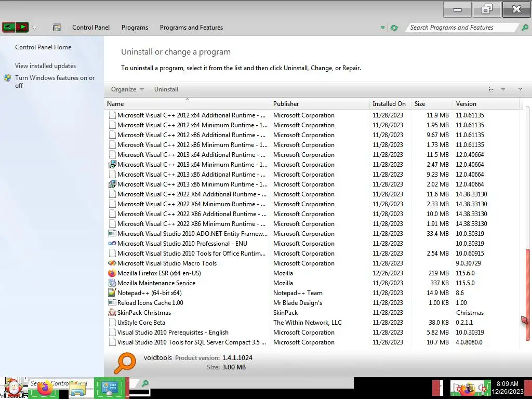Click the shield icon next to Turn Windows features
This screenshot has height=399, width=532.
[7, 78]
